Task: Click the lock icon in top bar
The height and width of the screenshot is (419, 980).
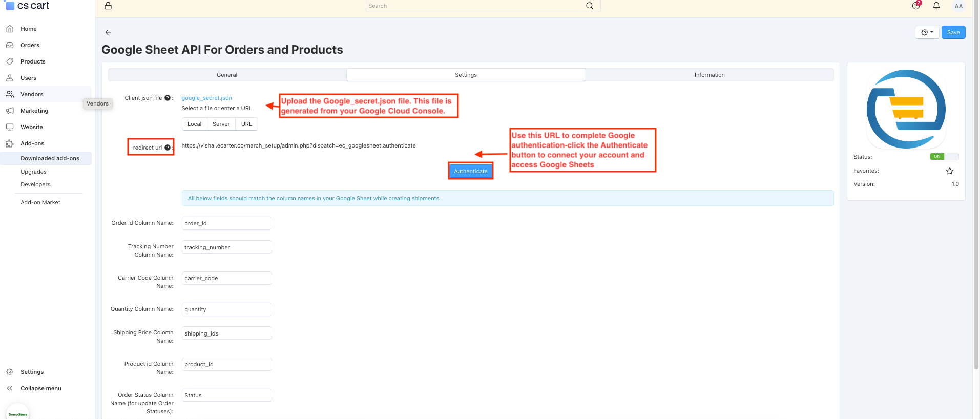Action: tap(108, 6)
